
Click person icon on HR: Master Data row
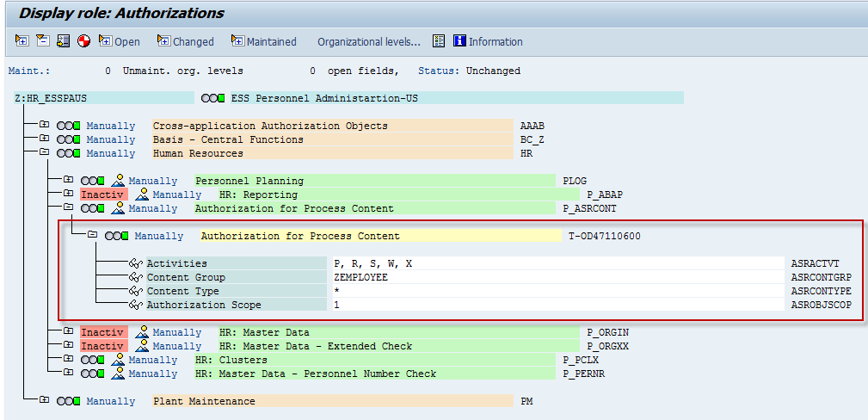[x=142, y=332]
